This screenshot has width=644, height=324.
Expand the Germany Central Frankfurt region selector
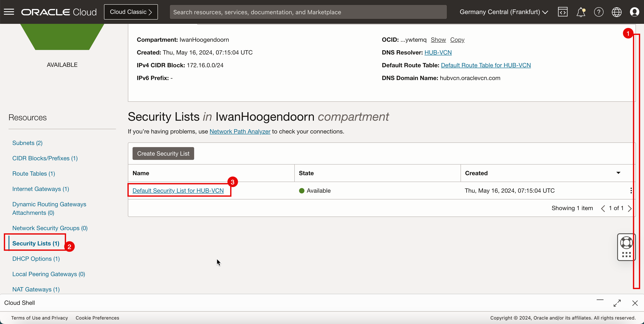[504, 12]
